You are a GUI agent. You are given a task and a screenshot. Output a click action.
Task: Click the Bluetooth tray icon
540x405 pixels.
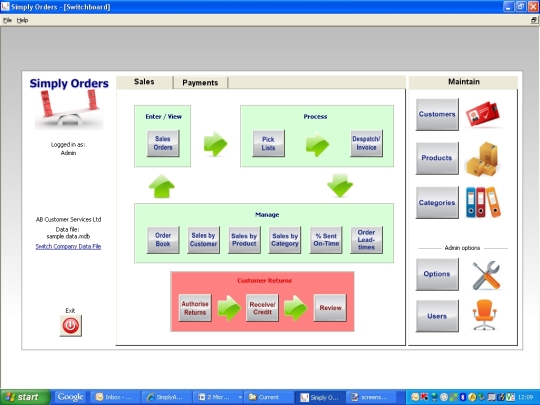pyautogui.click(x=463, y=397)
